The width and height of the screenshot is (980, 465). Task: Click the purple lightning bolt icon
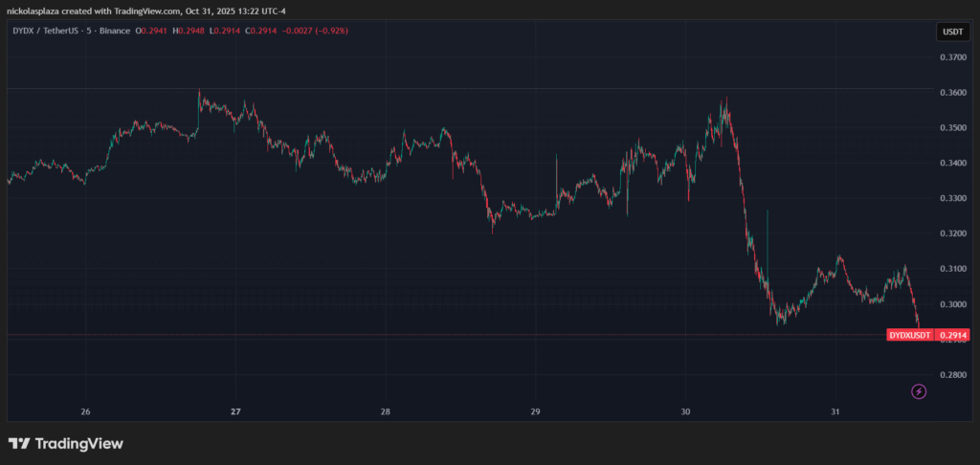tap(919, 391)
